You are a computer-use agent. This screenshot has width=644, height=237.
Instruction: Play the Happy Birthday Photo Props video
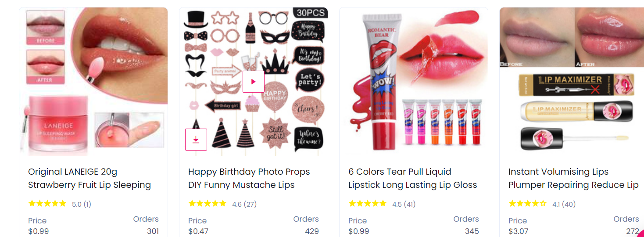point(254,82)
